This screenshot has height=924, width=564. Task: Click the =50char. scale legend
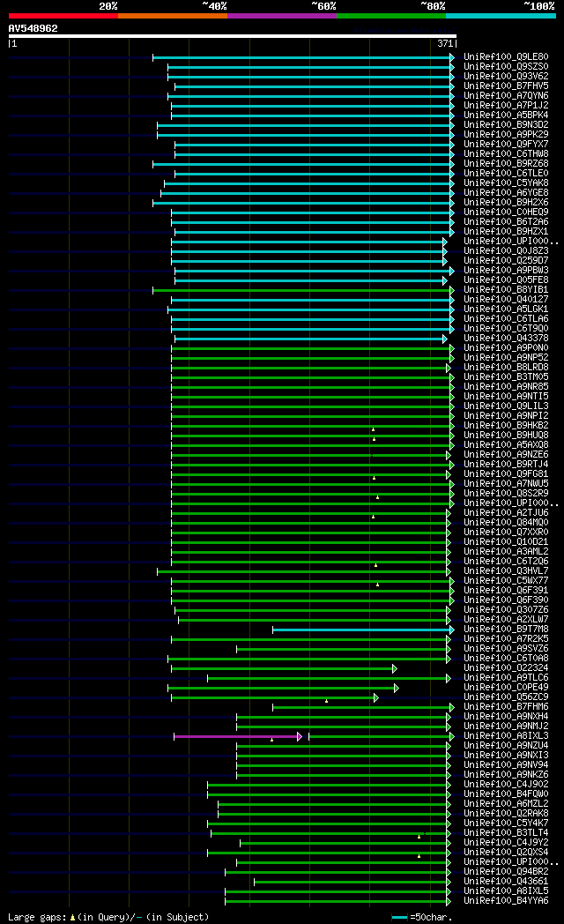tap(422, 917)
